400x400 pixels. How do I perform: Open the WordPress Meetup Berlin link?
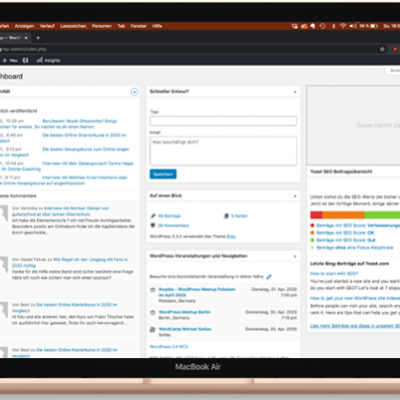(x=184, y=312)
